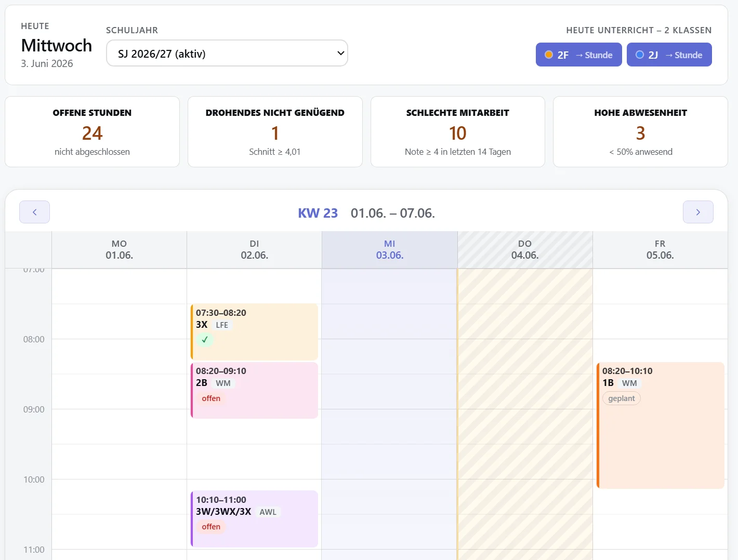Go to previous week with left chevron
Image resolution: width=738 pixels, height=560 pixels.
click(x=34, y=212)
